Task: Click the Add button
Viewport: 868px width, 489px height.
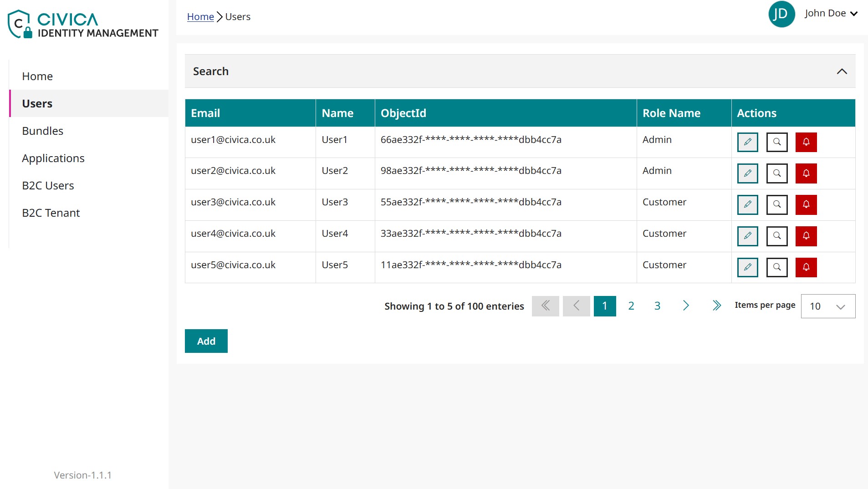Action: 206,341
